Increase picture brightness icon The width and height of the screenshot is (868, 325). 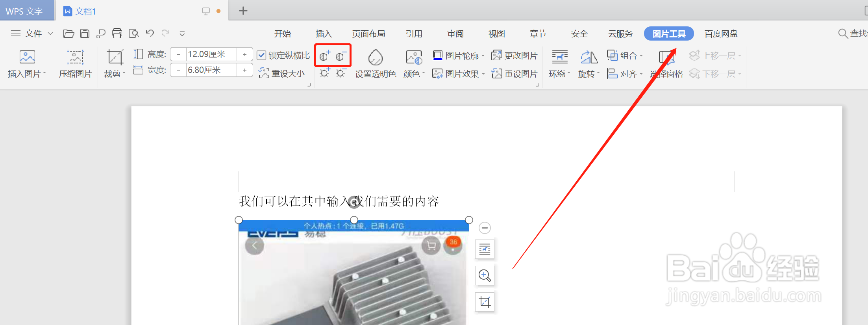point(325,73)
